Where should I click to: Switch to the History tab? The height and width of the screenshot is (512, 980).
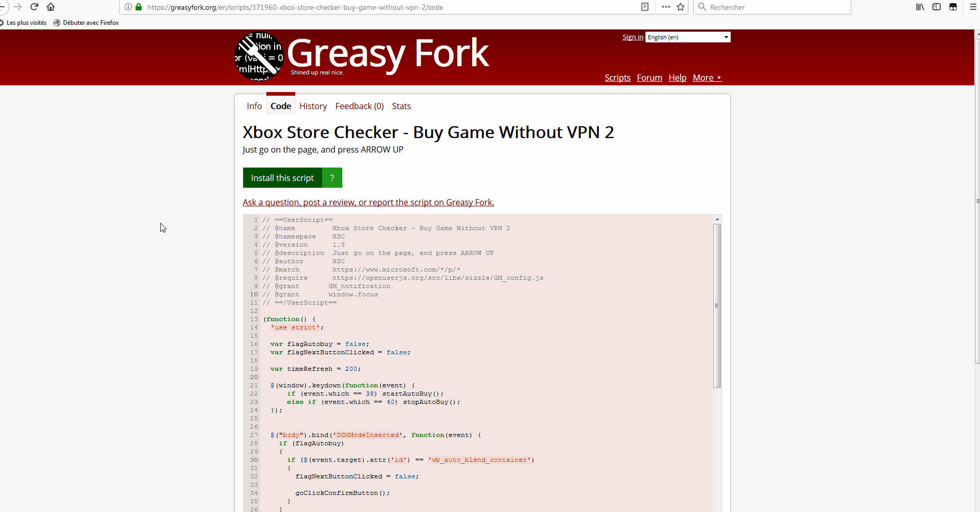click(313, 106)
